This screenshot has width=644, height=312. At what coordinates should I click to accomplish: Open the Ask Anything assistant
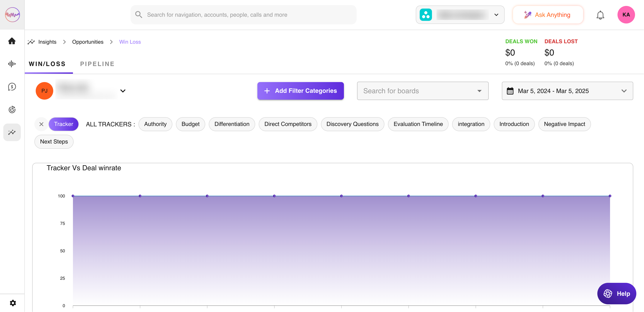pos(547,15)
